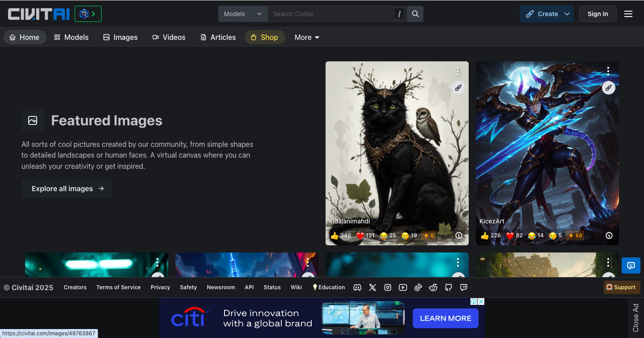Open the Instagram social icon in footer
The width and height of the screenshot is (644, 338).
coord(388,287)
